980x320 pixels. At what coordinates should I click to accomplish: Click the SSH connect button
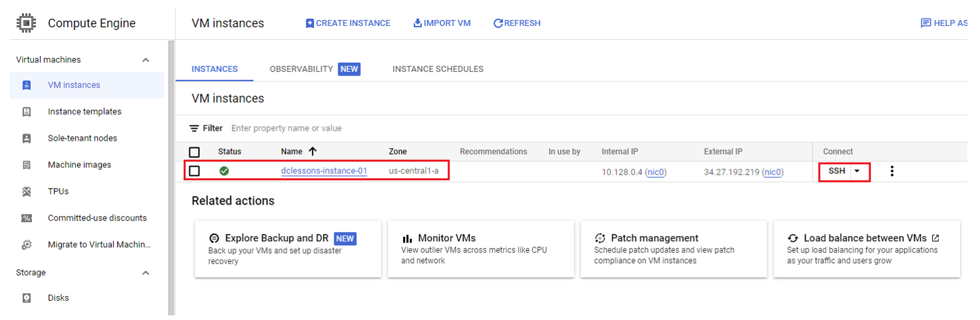(837, 171)
